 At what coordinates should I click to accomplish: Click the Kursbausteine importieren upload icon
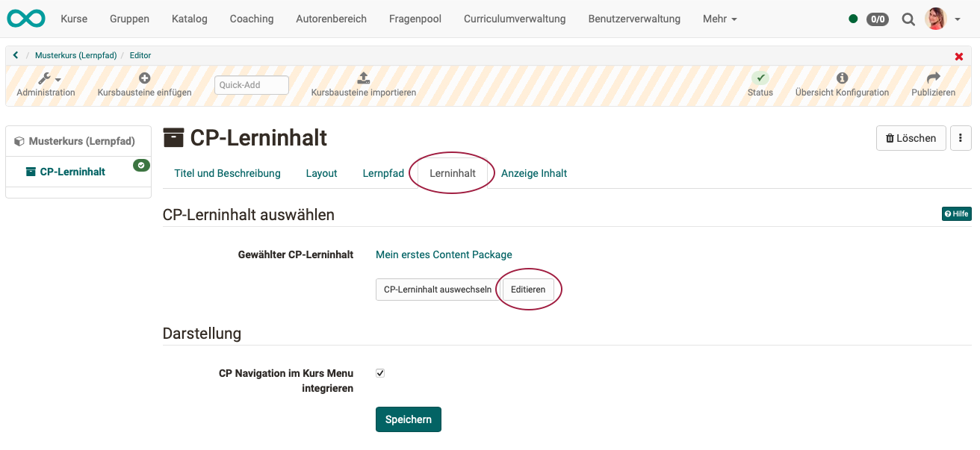tap(363, 77)
